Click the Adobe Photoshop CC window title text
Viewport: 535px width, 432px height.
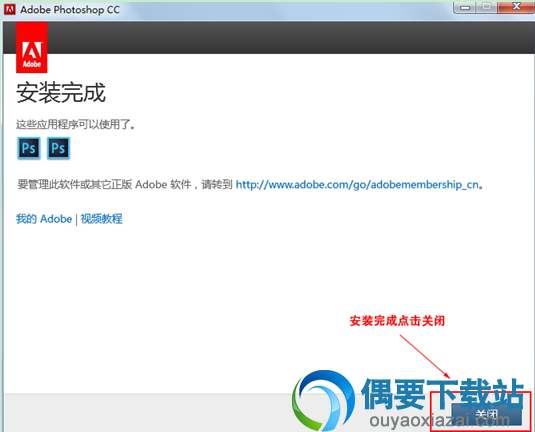click(70, 10)
